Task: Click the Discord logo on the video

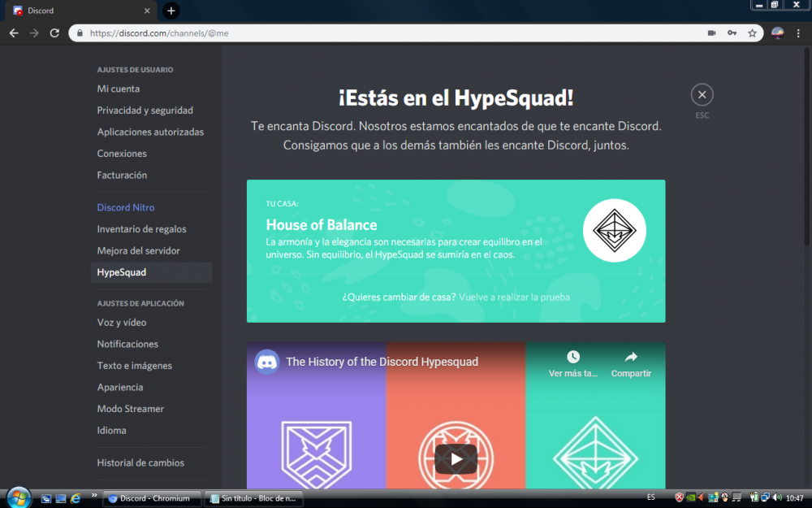Action: click(267, 362)
